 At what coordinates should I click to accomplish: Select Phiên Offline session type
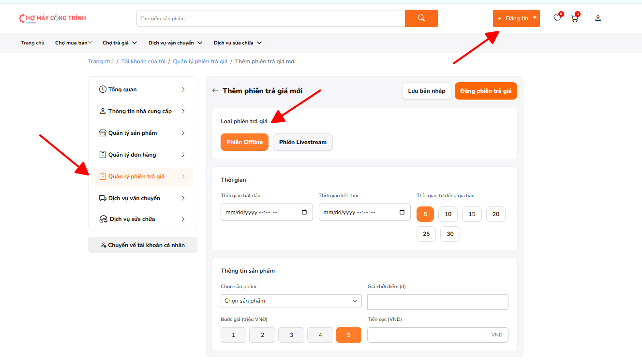click(244, 142)
